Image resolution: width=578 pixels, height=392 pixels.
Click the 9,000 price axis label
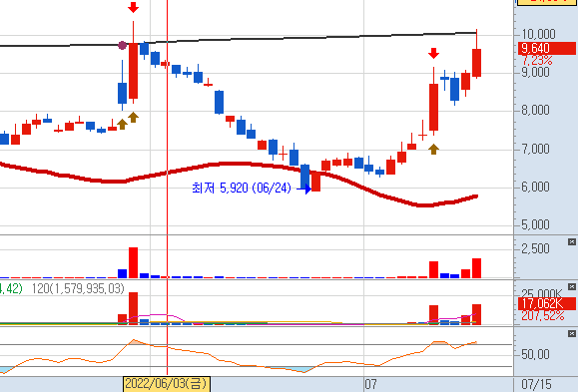click(x=535, y=72)
